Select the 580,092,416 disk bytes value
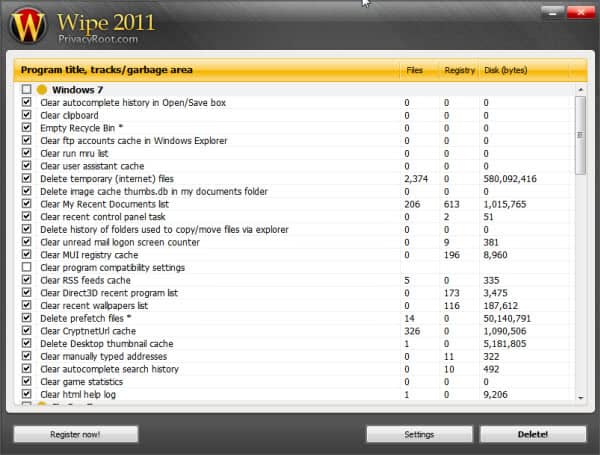The image size is (600, 455). coord(510,179)
